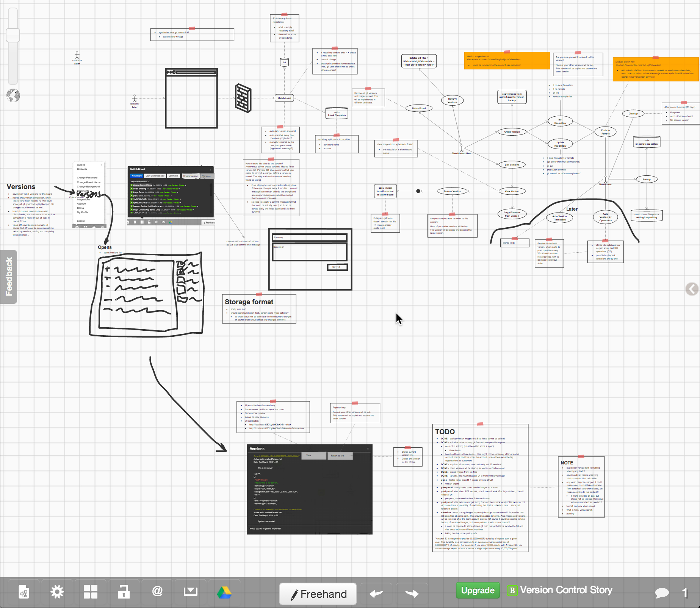The image size is (700, 608).
Task: Undo with the left arrow icon
Action: click(x=376, y=593)
